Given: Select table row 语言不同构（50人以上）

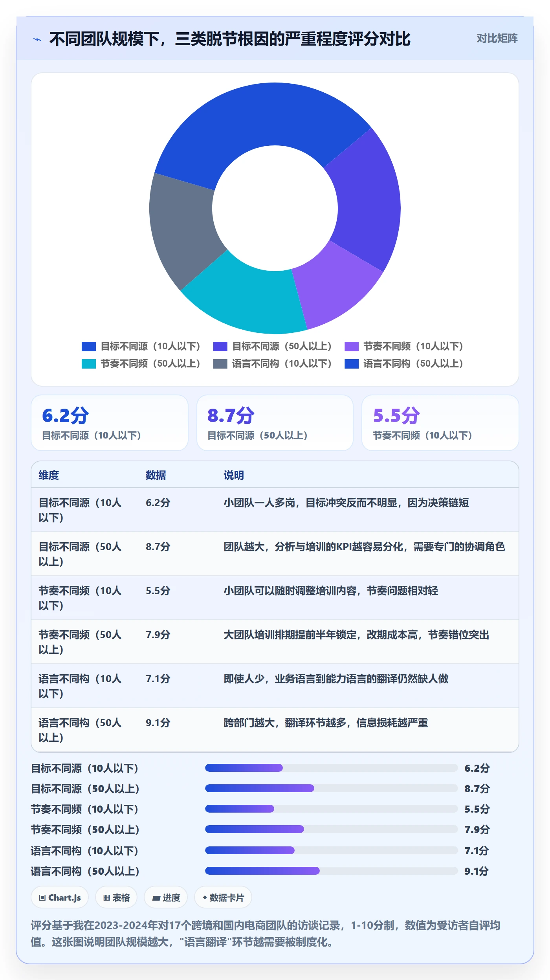Looking at the screenshot, I should (x=275, y=730).
